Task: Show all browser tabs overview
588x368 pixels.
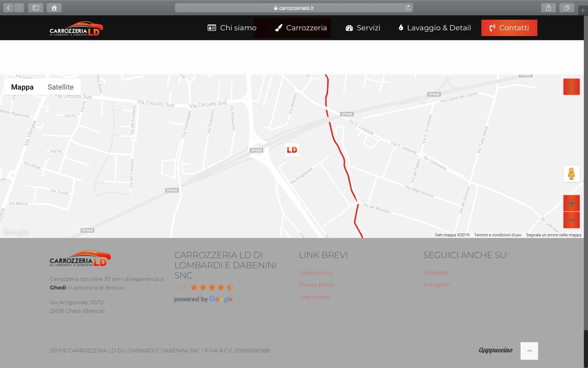Action: click(567, 8)
